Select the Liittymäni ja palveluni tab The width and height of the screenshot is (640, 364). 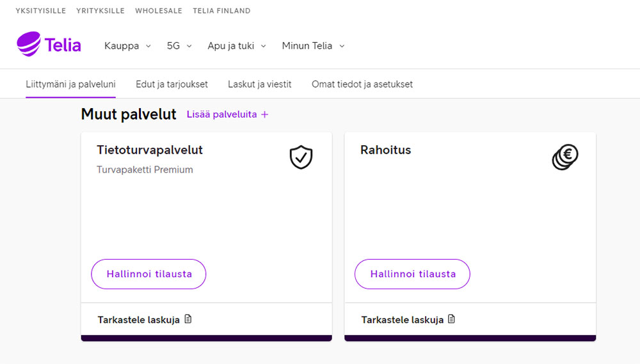tap(70, 84)
